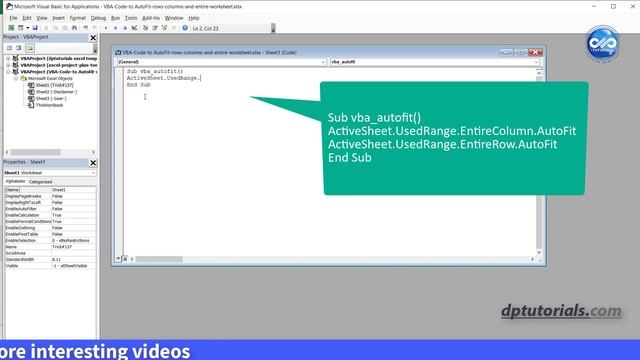Open the Window menu
640x360 pixels.
[x=174, y=18]
